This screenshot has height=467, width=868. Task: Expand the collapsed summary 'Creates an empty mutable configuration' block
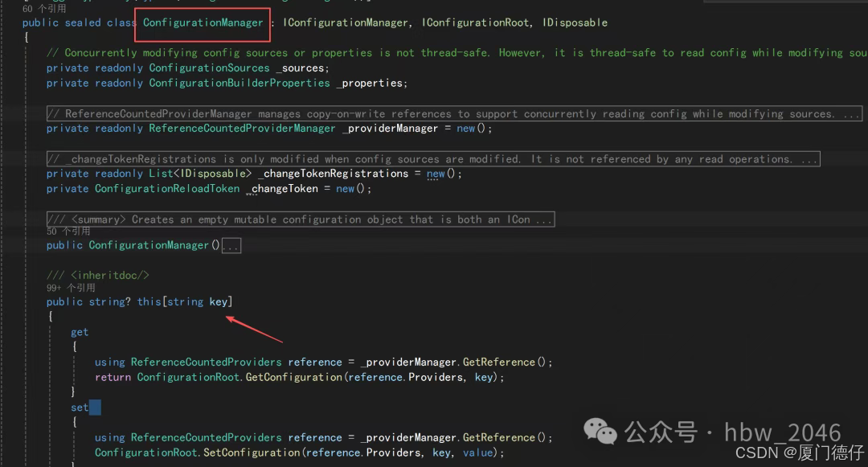pyautogui.click(x=301, y=219)
